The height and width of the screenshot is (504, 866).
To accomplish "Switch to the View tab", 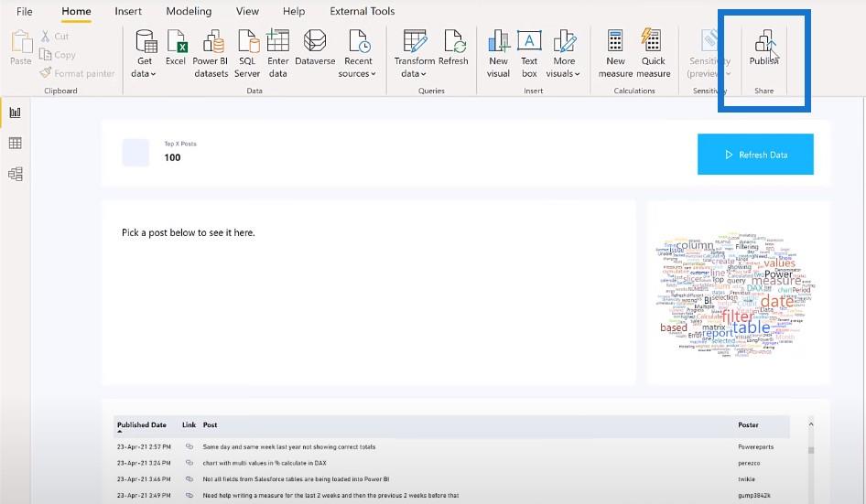I will tap(247, 11).
